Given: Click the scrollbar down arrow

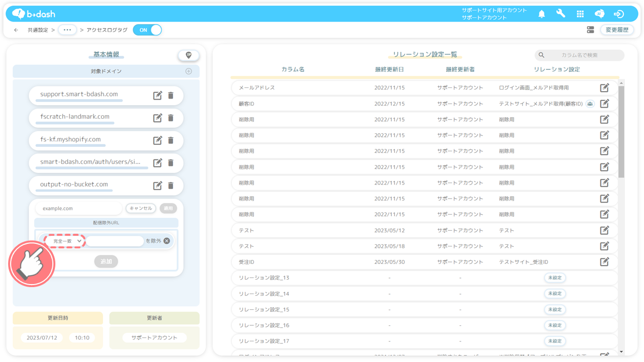Looking at the screenshot, I should click(x=621, y=352).
